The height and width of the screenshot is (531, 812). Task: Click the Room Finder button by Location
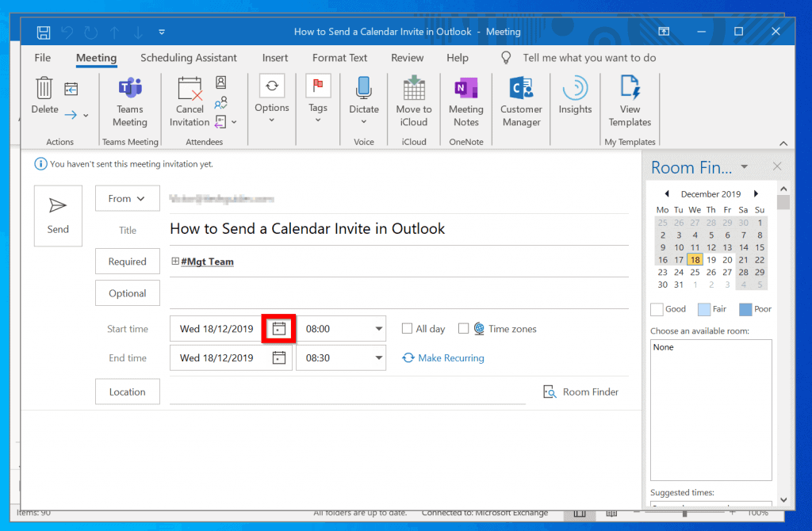coord(580,392)
